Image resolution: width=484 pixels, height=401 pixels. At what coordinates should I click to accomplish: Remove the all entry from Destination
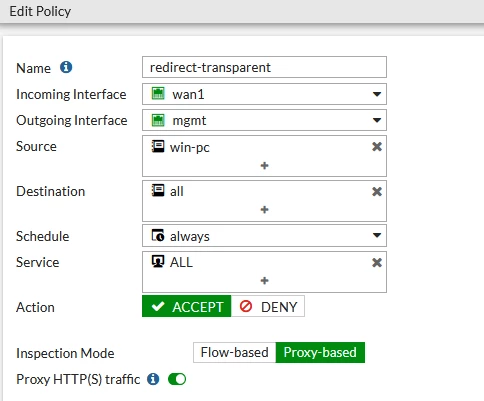point(377,191)
